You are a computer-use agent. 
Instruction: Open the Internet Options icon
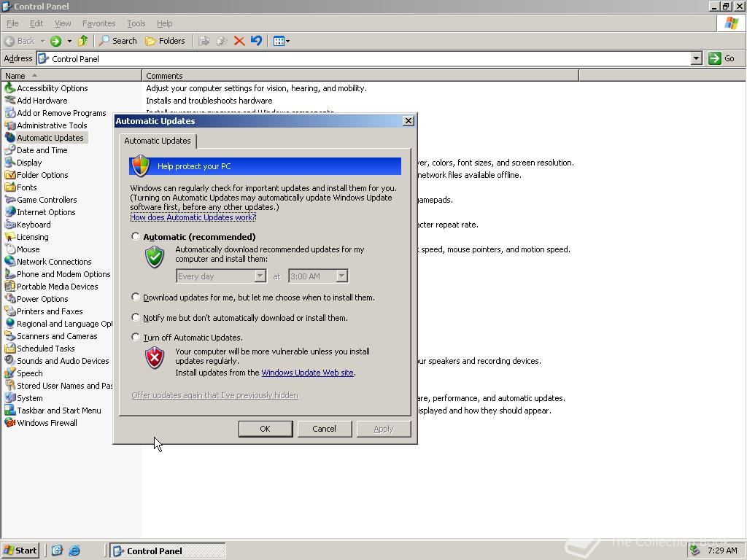(10, 212)
